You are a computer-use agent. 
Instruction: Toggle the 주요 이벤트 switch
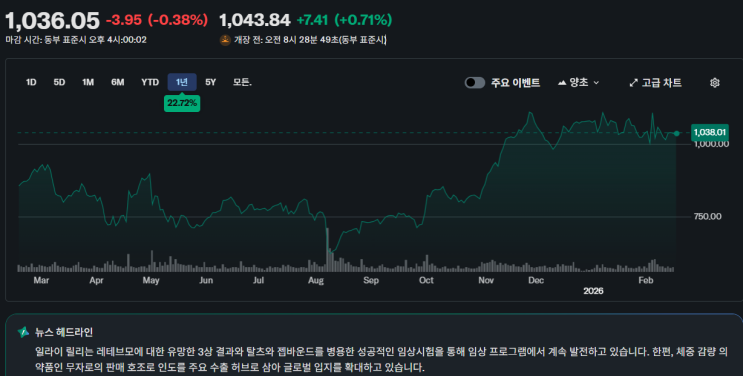(x=475, y=83)
